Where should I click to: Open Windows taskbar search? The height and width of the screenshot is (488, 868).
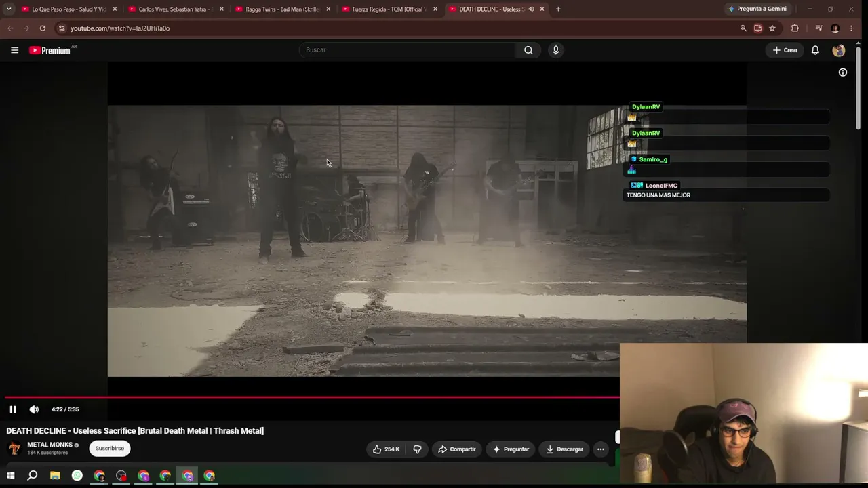[x=32, y=476]
